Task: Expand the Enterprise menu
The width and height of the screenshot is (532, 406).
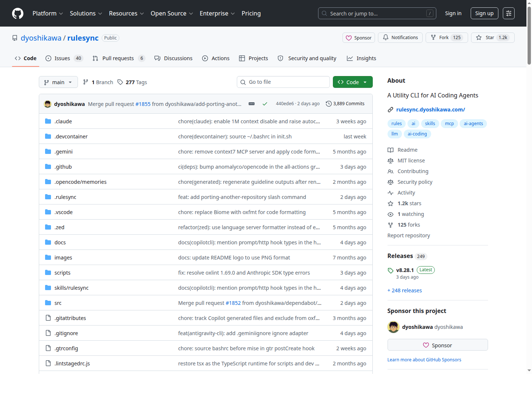Action: (217, 13)
